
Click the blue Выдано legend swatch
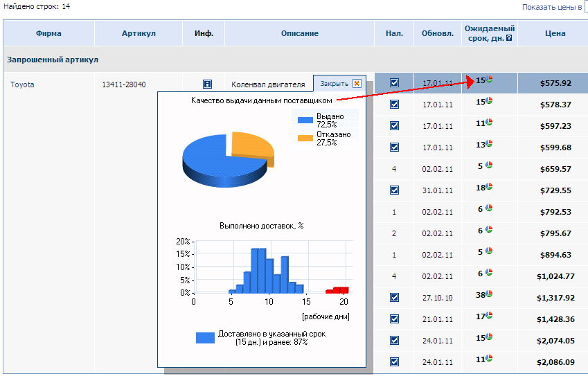point(305,120)
